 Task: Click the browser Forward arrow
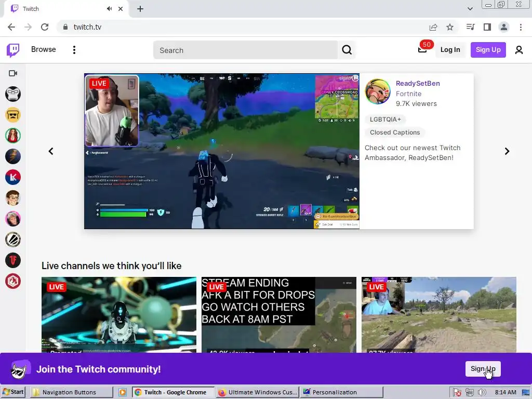click(x=28, y=27)
